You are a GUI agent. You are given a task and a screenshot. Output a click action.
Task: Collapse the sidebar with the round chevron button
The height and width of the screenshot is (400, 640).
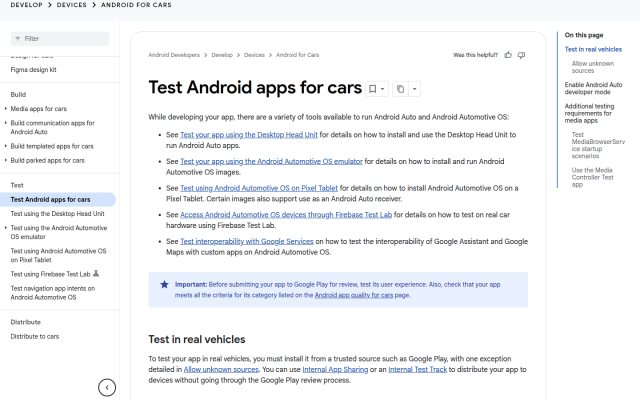pos(107,387)
